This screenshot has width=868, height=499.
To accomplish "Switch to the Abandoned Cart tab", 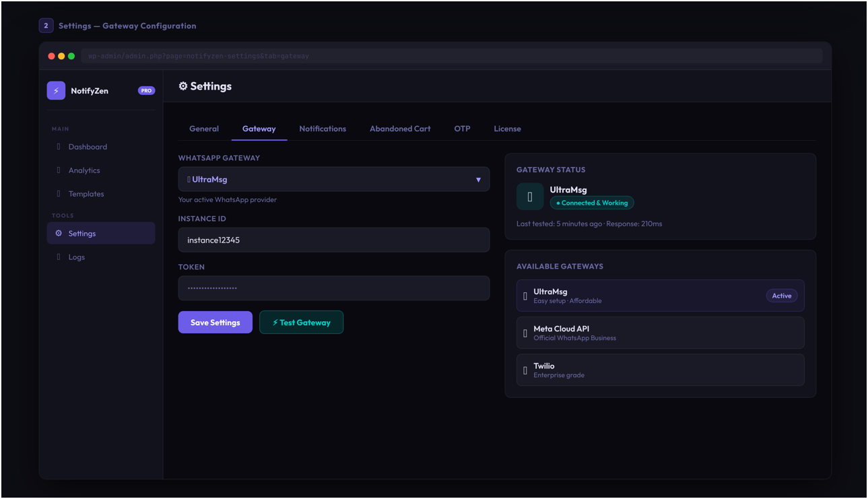I will [x=400, y=129].
